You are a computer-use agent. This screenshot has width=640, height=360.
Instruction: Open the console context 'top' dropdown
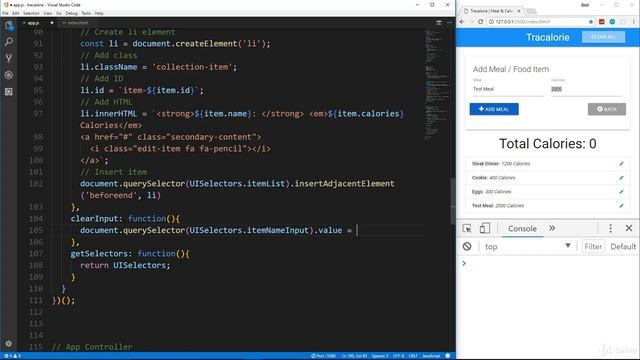tap(527, 247)
